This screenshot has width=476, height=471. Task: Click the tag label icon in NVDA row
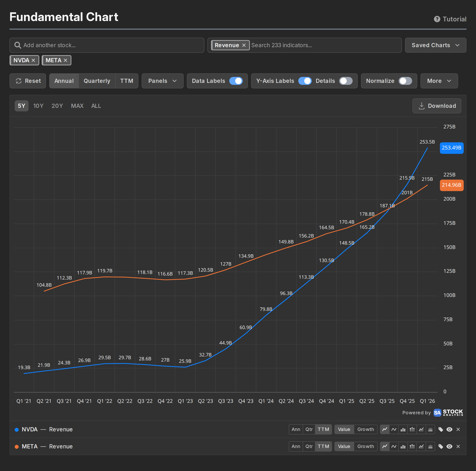pyautogui.click(x=441, y=429)
